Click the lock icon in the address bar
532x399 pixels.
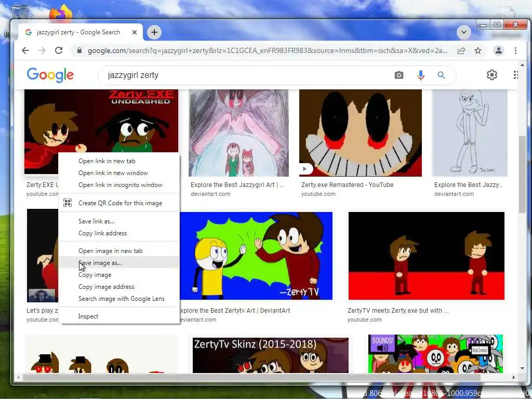79,50
